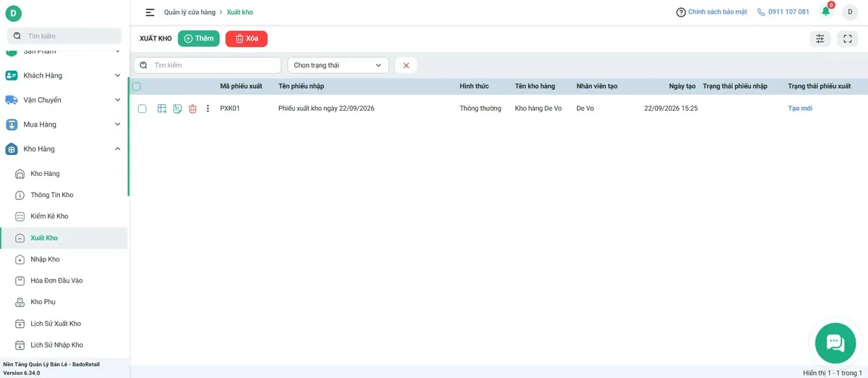Screen dimensions: 868x378
Task: Click the sidebar Tìm kiếm search box
Action: coord(64,35)
